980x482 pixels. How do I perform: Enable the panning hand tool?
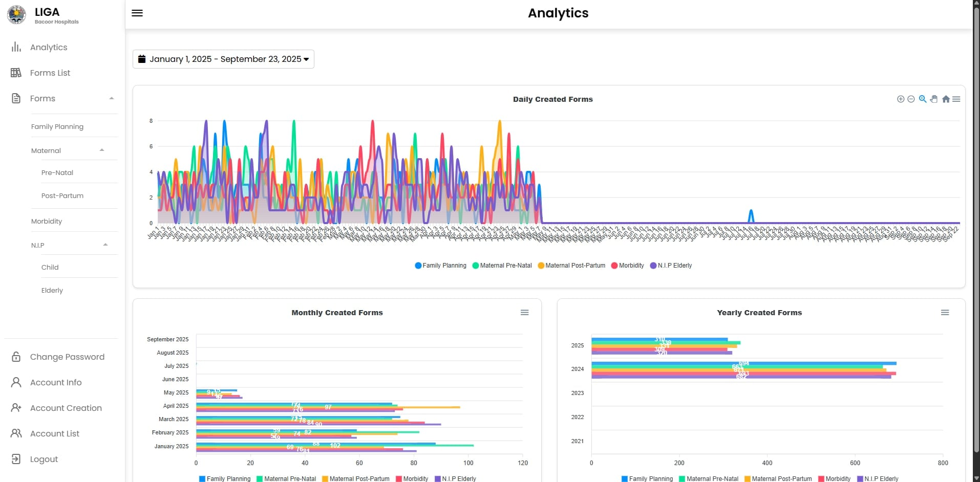point(934,99)
